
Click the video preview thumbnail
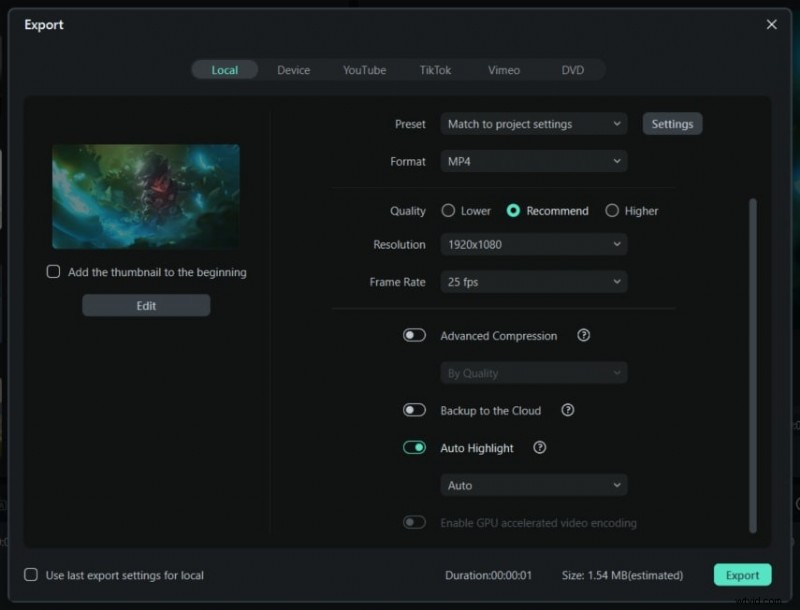[x=146, y=197]
